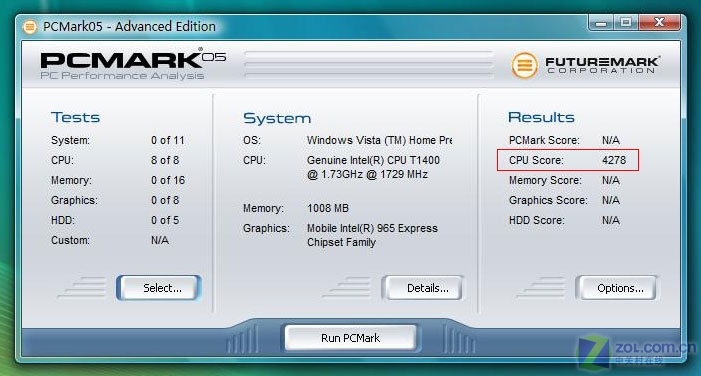This screenshot has width=701, height=376.
Task: Click the System section heading
Action: coord(277,118)
